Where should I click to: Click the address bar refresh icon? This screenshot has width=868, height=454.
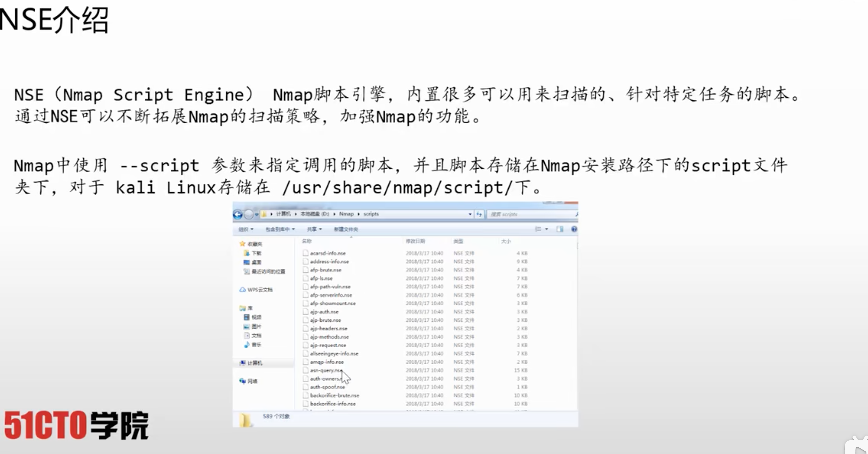coord(479,214)
